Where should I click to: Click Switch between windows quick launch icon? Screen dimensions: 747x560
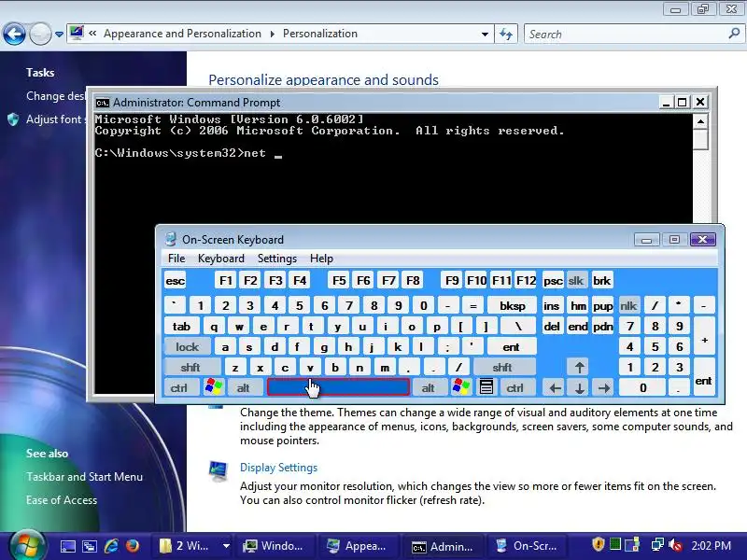coord(90,546)
